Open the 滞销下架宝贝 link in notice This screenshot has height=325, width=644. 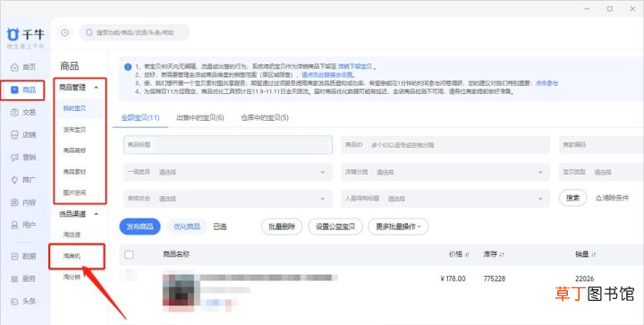pyautogui.click(x=355, y=66)
